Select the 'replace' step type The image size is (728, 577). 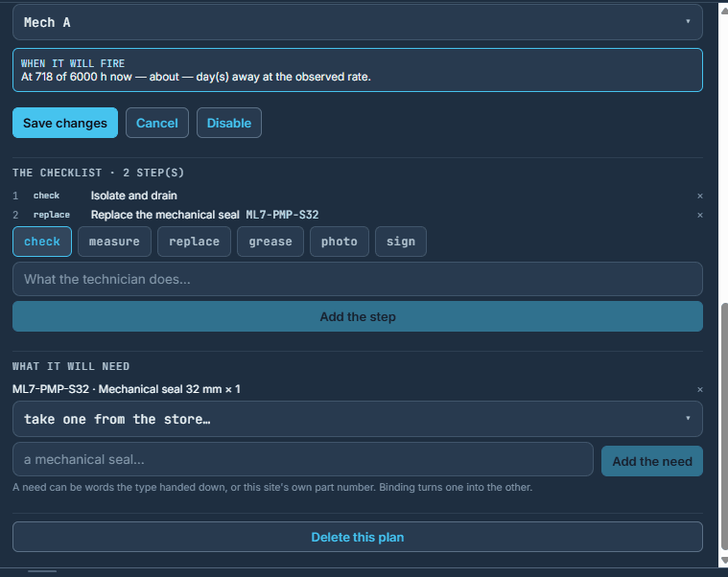click(194, 242)
